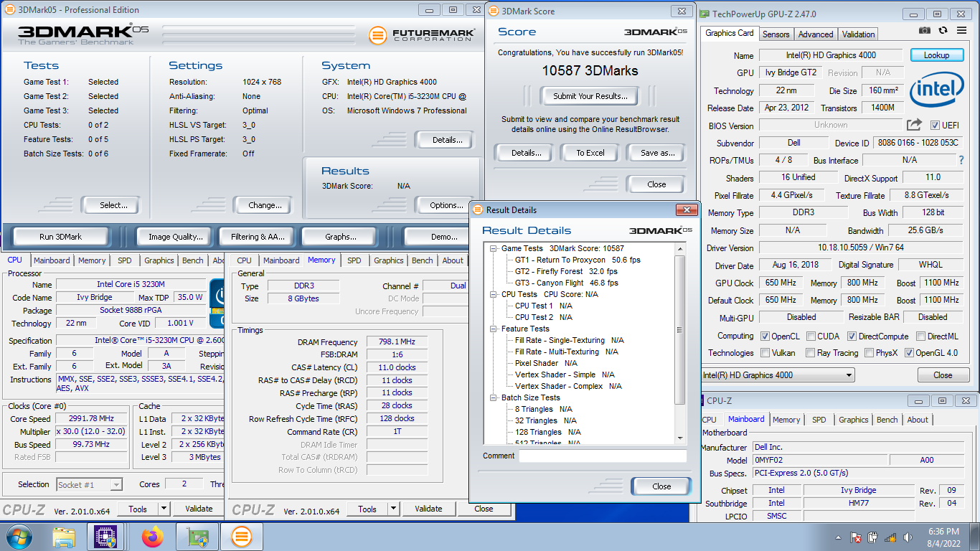This screenshot has height=551, width=980.
Task: Click the Result Details window title icon
Action: (x=477, y=210)
